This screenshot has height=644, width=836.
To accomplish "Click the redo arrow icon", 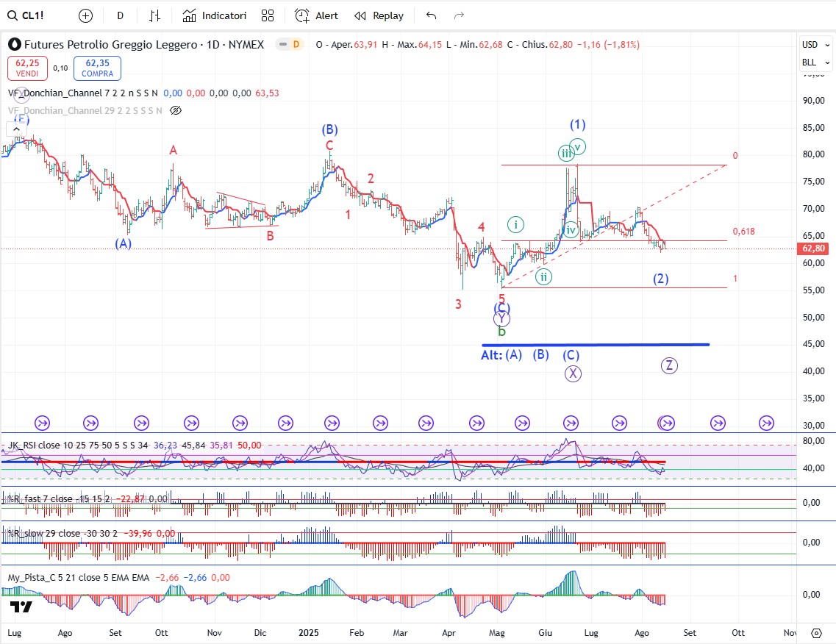I will pyautogui.click(x=459, y=15).
